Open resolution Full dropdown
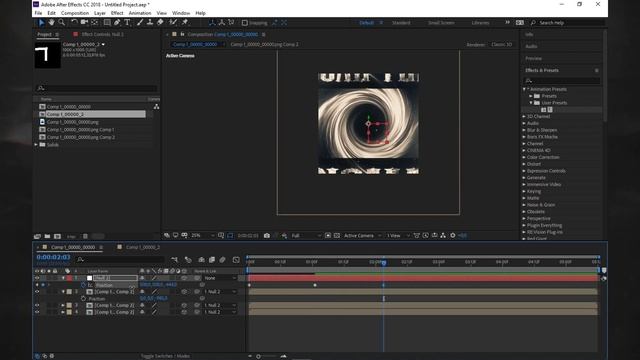640x360 pixels. [x=306, y=236]
